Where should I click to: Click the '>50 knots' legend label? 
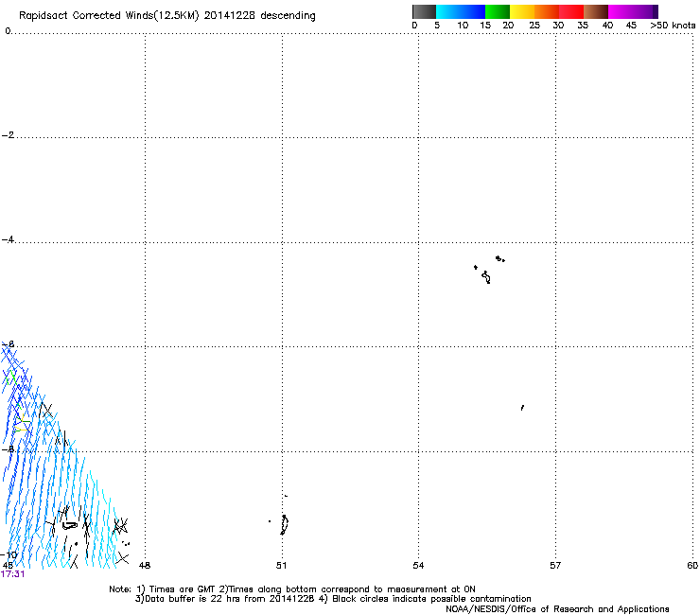tap(673, 26)
